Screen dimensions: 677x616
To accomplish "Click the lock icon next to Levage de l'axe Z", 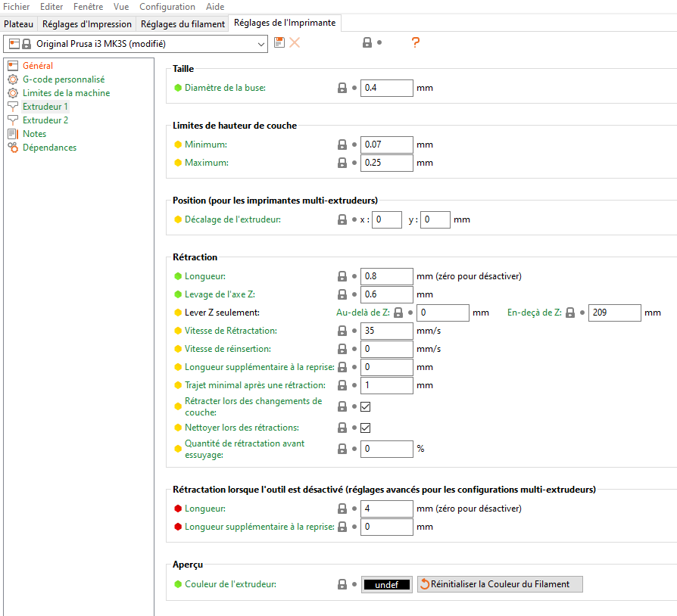I will pos(342,294).
